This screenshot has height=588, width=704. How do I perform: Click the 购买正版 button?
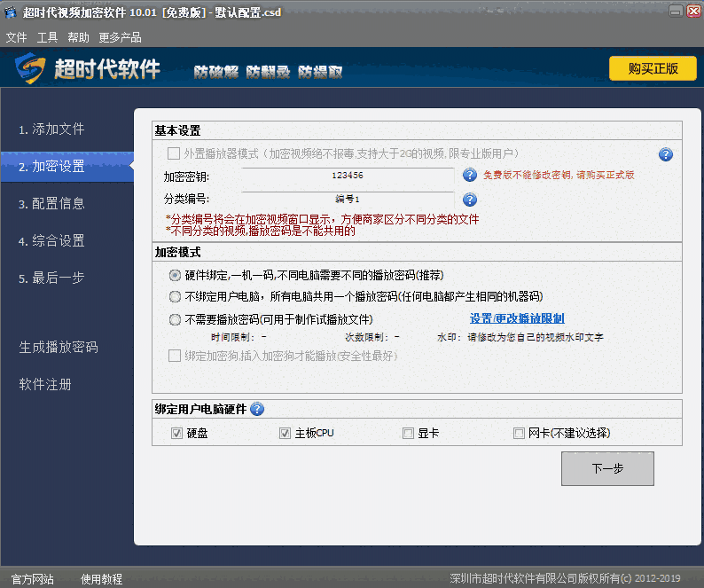click(653, 68)
